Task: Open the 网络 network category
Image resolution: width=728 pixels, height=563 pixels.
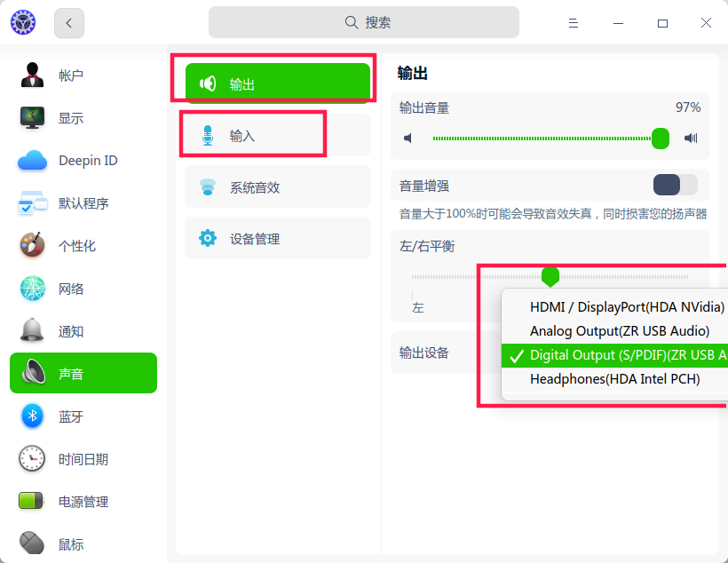Action: pos(83,289)
